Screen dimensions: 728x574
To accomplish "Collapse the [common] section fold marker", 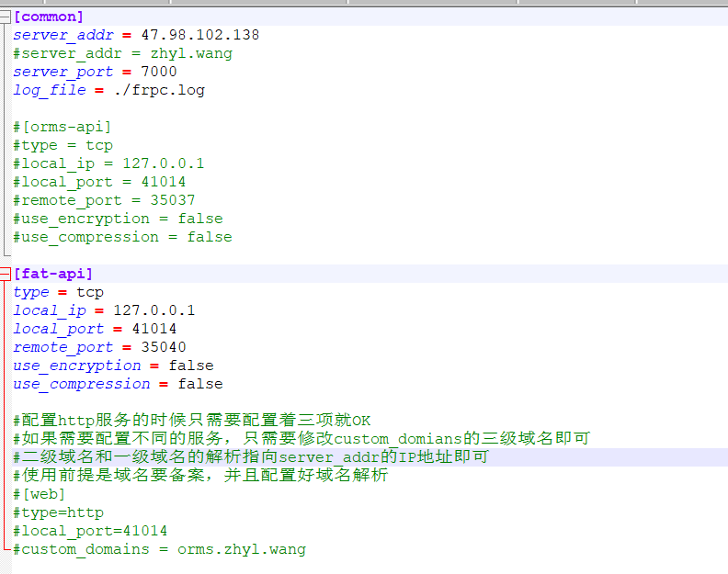I will [x=5, y=17].
